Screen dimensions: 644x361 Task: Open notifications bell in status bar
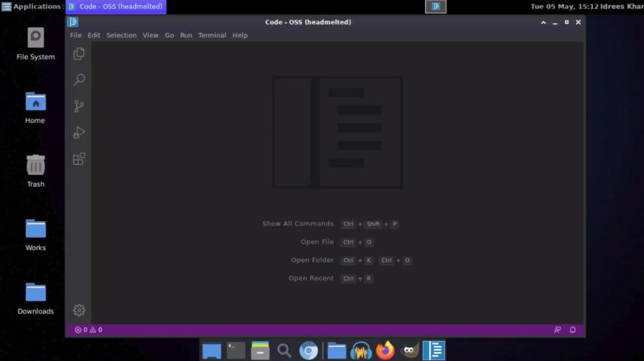pyautogui.click(x=572, y=330)
